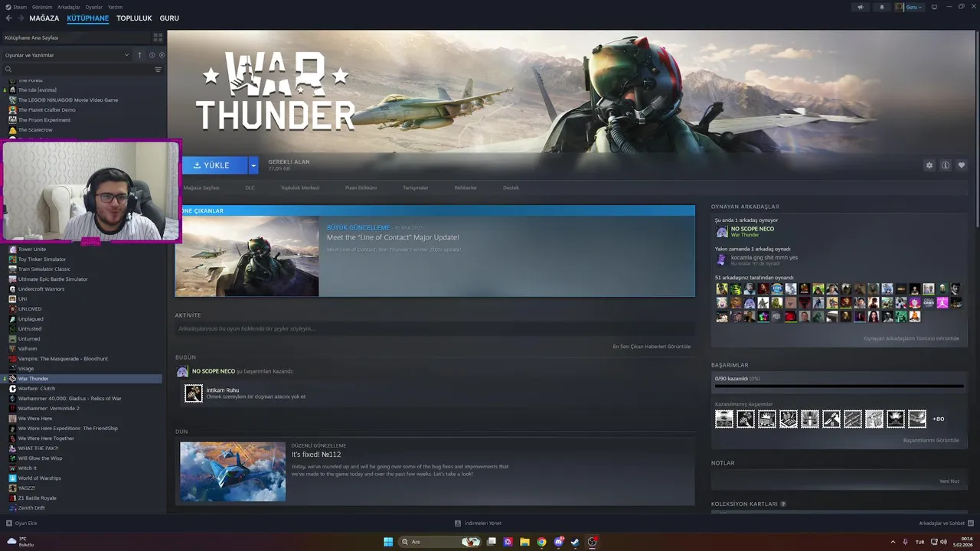This screenshot has height=551, width=980.
Task: Click the achievements progress bar
Action: (839, 386)
